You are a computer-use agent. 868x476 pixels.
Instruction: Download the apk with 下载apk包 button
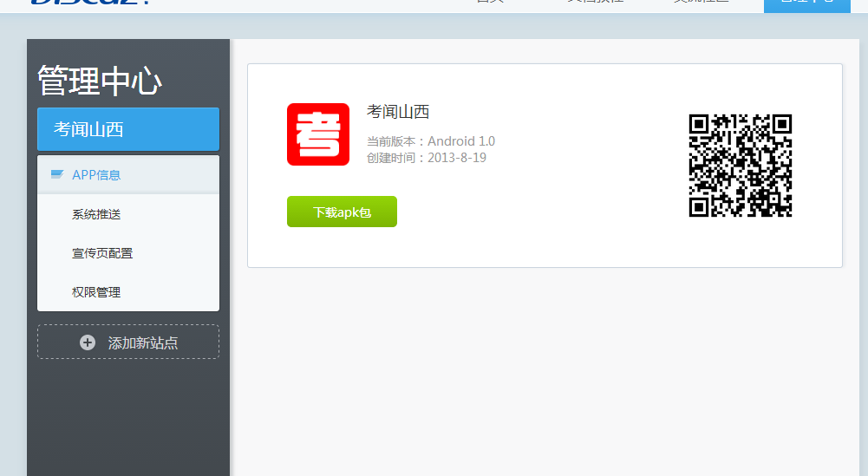(342, 212)
